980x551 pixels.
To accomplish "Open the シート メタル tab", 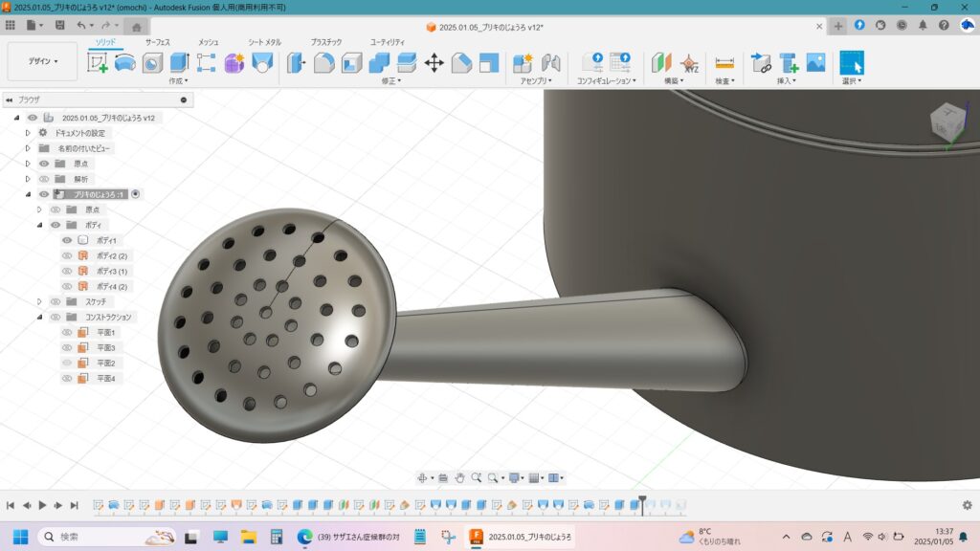I will pos(264,42).
